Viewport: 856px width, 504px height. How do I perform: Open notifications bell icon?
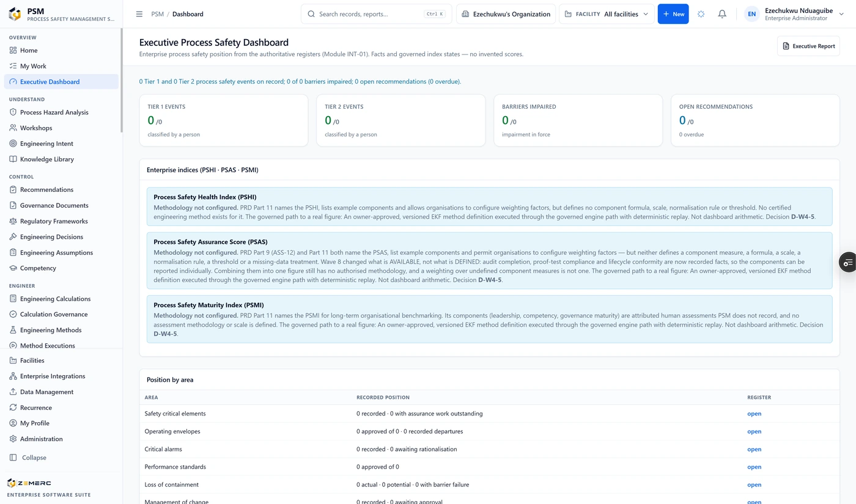coord(722,14)
